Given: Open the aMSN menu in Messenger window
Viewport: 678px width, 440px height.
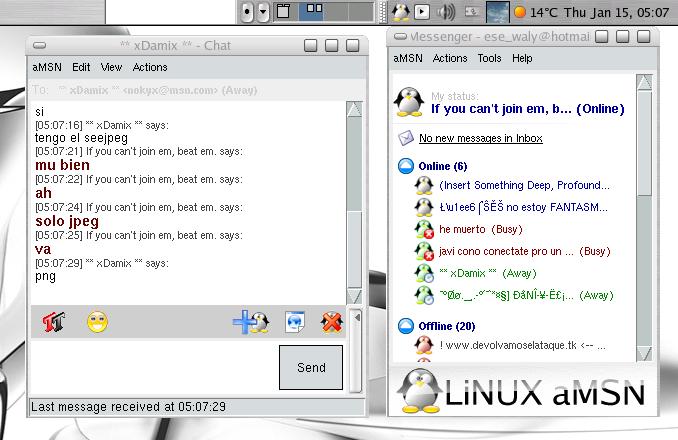Looking at the screenshot, I should 408,58.
